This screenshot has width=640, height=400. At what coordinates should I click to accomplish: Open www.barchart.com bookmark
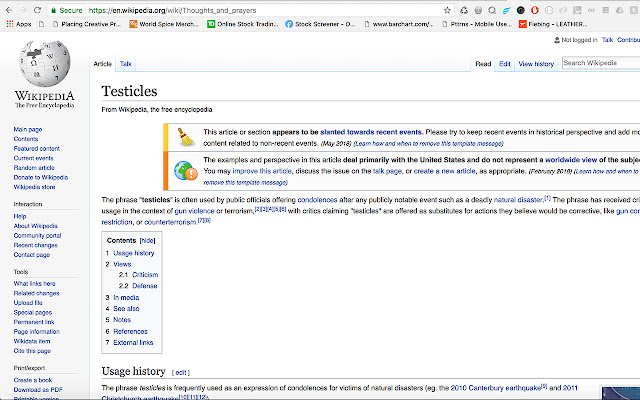(x=399, y=24)
